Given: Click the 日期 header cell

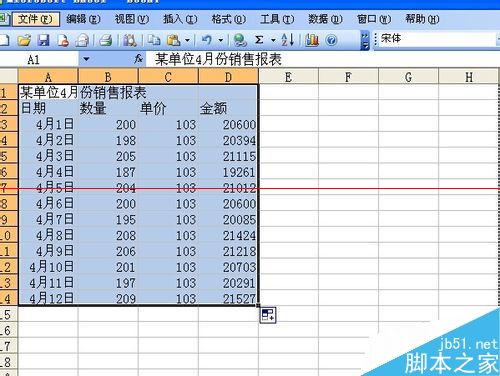Looking at the screenshot, I should 48,108.
